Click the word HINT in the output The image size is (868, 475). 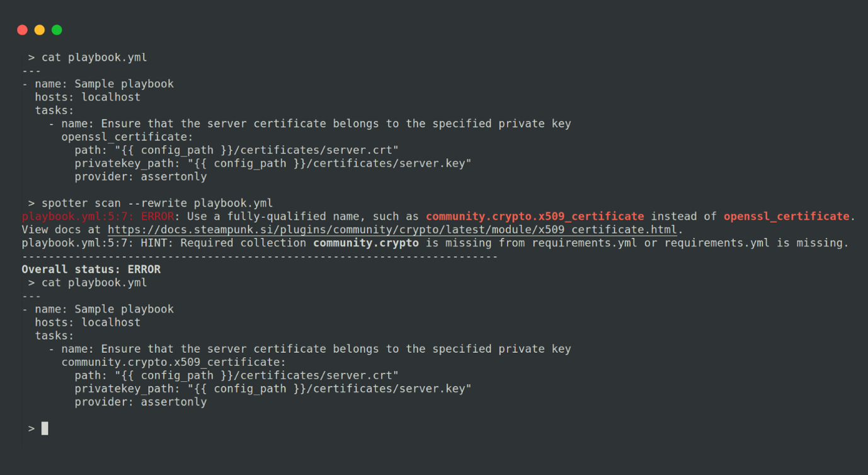click(154, 243)
